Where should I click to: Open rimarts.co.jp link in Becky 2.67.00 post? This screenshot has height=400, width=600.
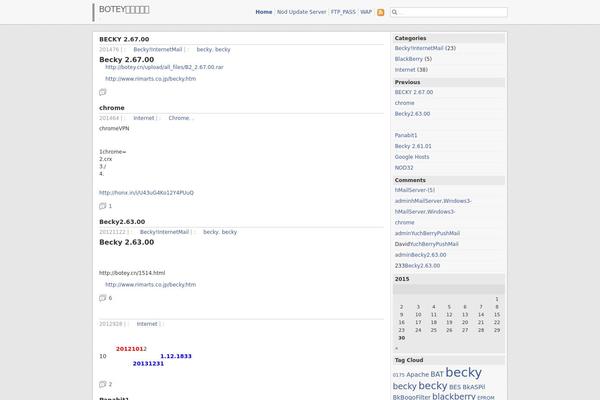click(x=150, y=78)
